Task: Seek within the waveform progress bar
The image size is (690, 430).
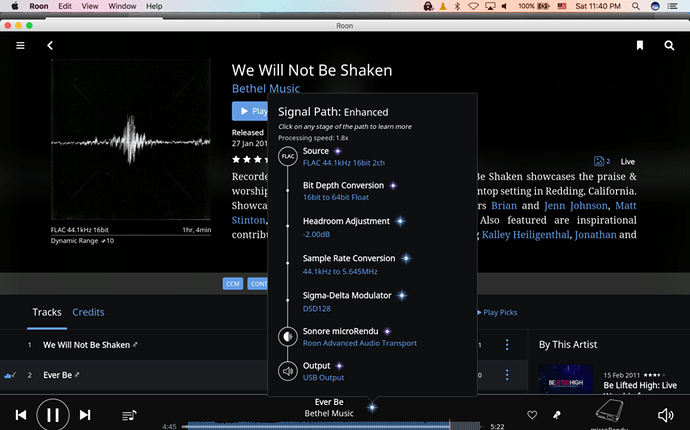Action: click(x=333, y=426)
